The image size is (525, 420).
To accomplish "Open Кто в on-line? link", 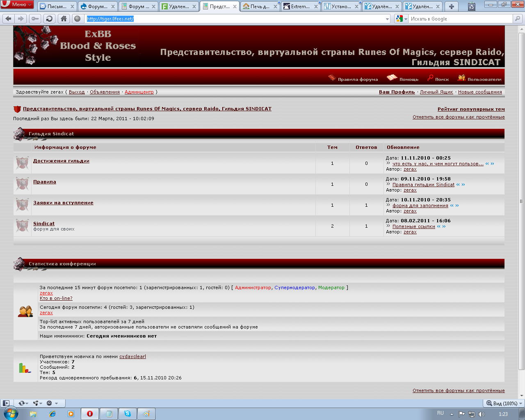I will click(x=56, y=298).
